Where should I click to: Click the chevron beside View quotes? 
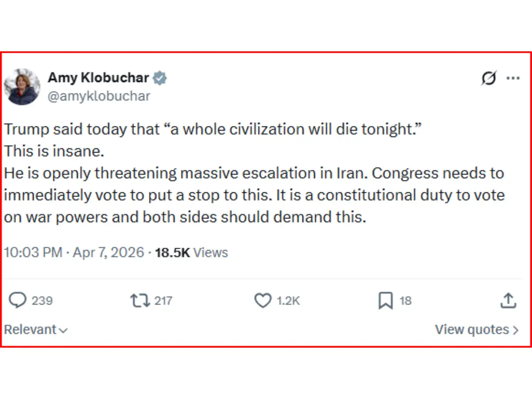(x=515, y=330)
